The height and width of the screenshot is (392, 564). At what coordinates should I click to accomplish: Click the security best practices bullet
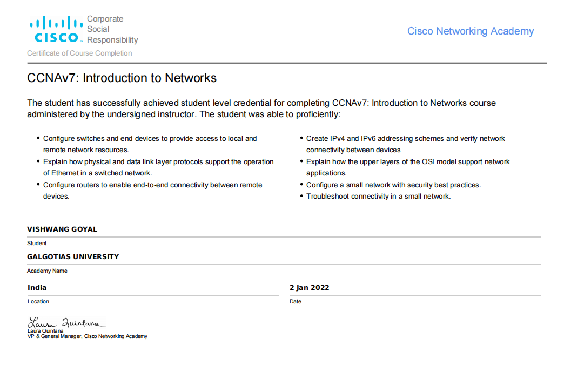[393, 185]
